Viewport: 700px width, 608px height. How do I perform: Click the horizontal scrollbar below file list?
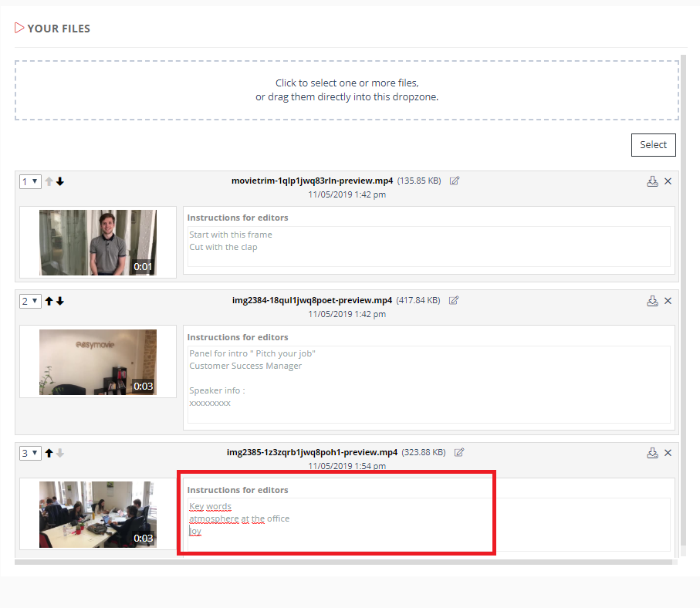(343, 562)
